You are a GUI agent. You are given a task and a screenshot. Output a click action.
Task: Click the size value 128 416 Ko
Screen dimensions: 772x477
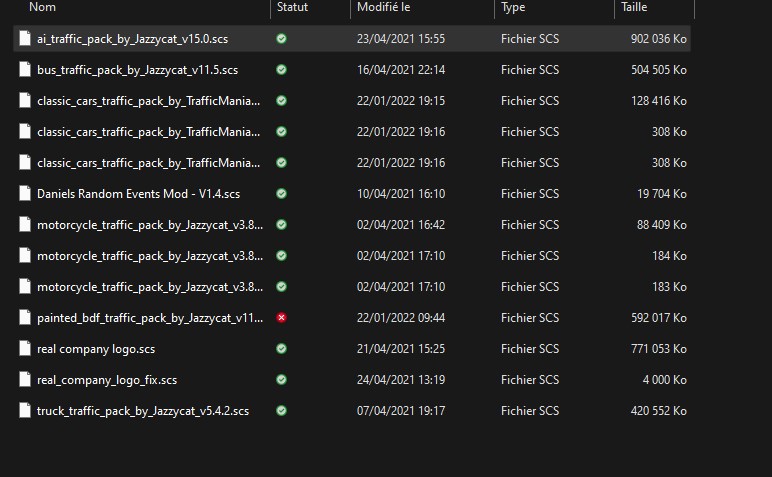659,100
